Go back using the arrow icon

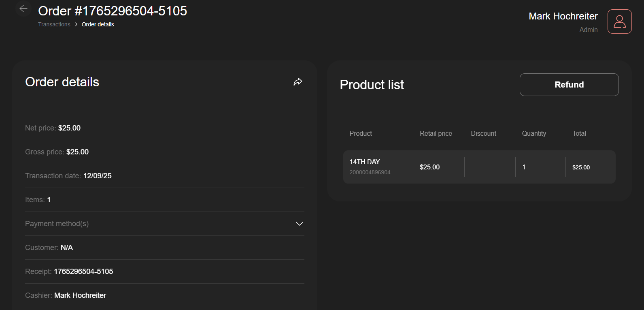23,9
